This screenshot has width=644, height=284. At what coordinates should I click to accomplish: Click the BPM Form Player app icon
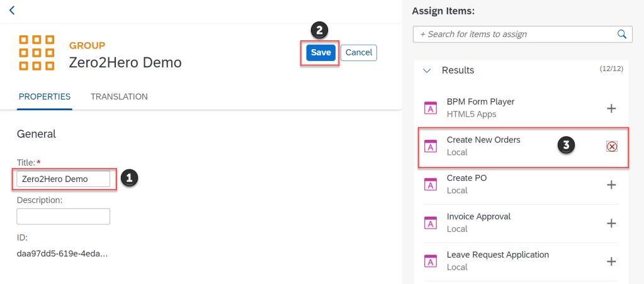431,108
